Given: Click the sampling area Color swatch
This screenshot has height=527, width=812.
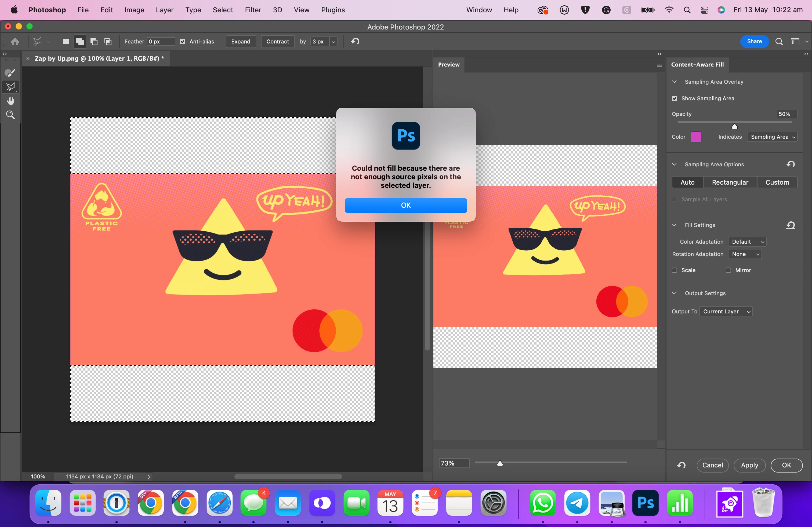Looking at the screenshot, I should [x=696, y=137].
